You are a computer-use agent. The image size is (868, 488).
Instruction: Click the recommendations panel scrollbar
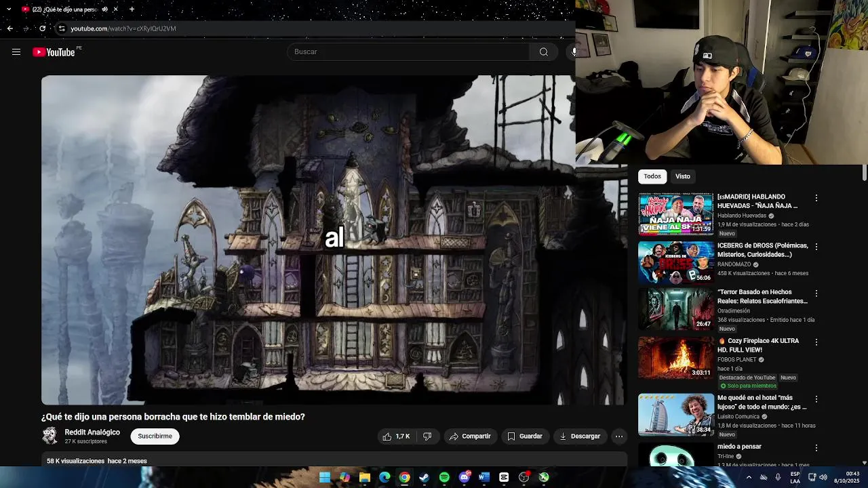coord(864,173)
